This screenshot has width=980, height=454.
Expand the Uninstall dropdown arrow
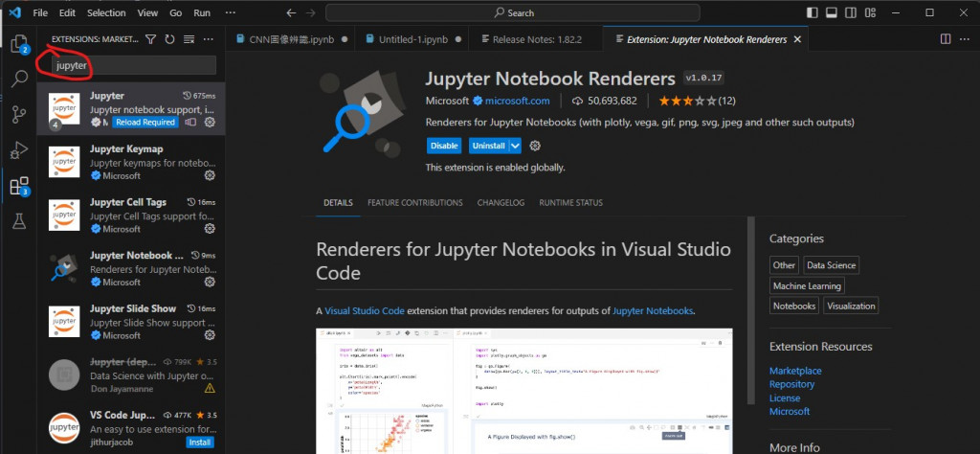pos(515,146)
